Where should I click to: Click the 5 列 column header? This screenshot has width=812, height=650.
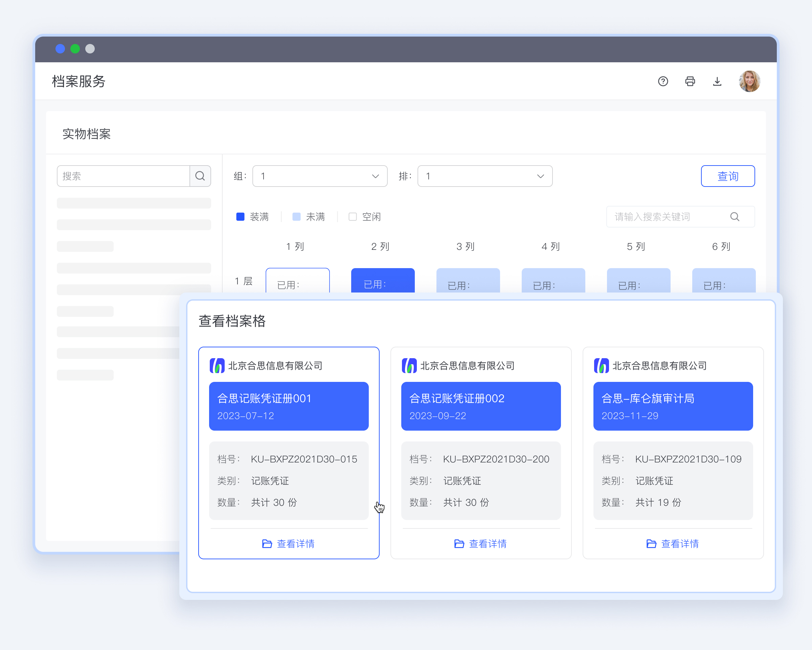636,246
